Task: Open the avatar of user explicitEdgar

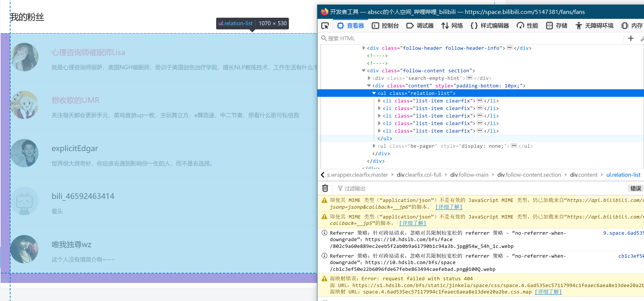Action: (24, 153)
